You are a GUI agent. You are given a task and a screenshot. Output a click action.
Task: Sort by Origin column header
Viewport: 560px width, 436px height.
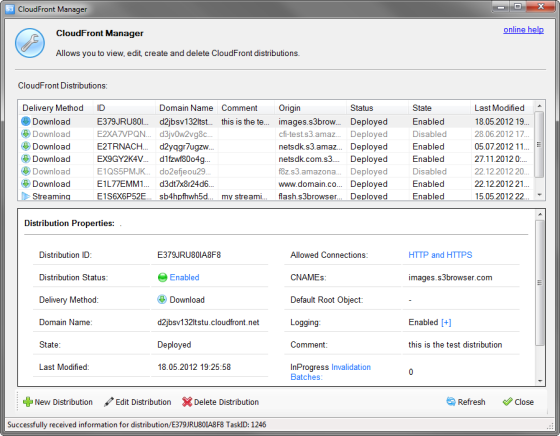coord(310,108)
